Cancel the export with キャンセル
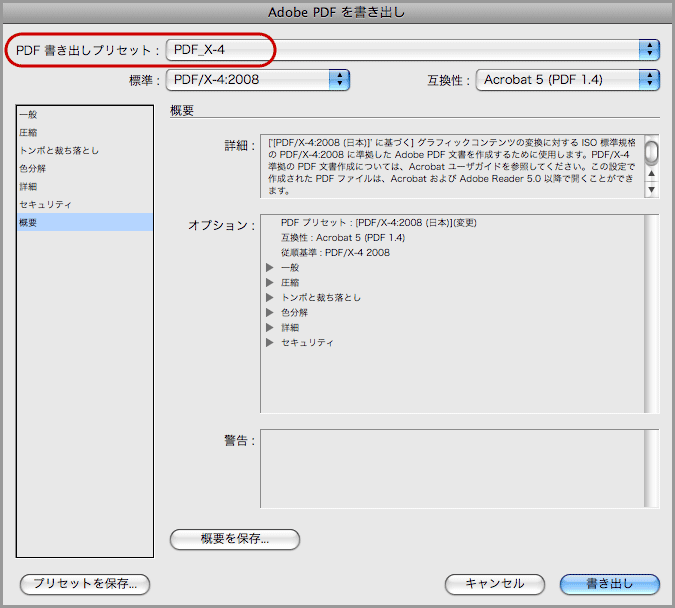Viewport: 675px width, 608px height. (495, 584)
